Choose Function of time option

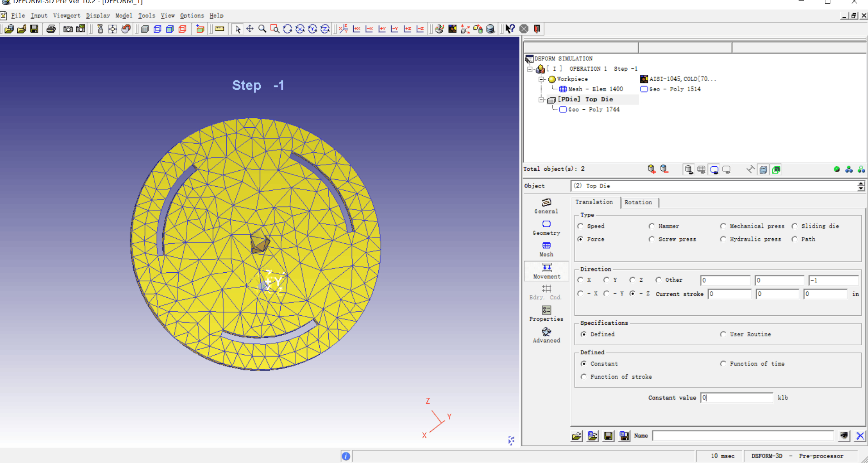pos(752,364)
